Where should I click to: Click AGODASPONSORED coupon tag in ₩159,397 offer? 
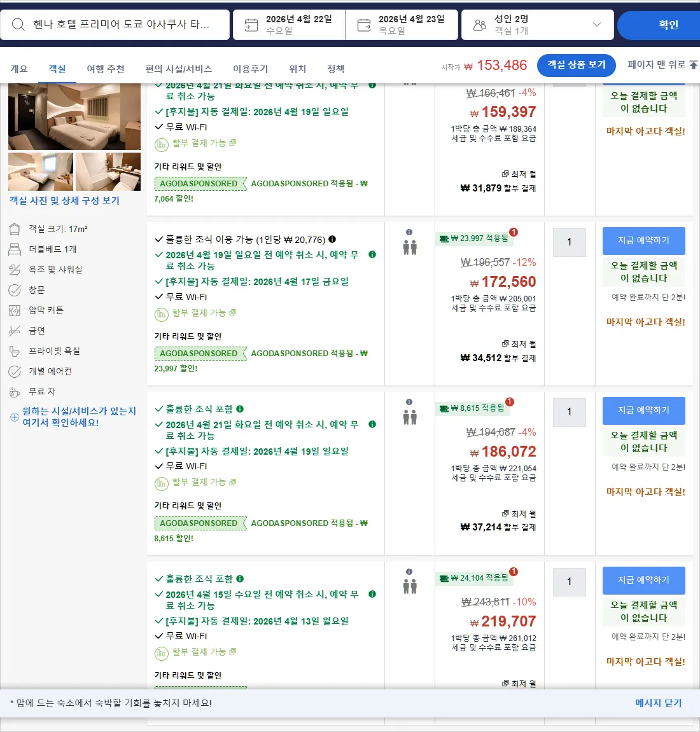point(200,183)
